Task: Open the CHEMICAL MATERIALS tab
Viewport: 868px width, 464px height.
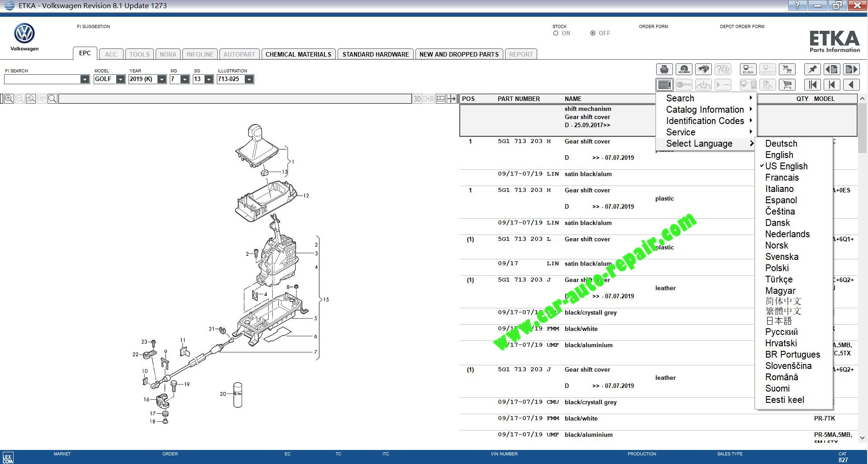Action: pos(298,54)
